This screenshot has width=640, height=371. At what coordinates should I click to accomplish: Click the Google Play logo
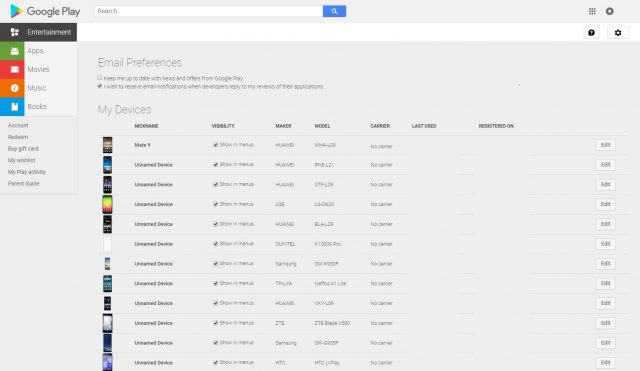45,11
